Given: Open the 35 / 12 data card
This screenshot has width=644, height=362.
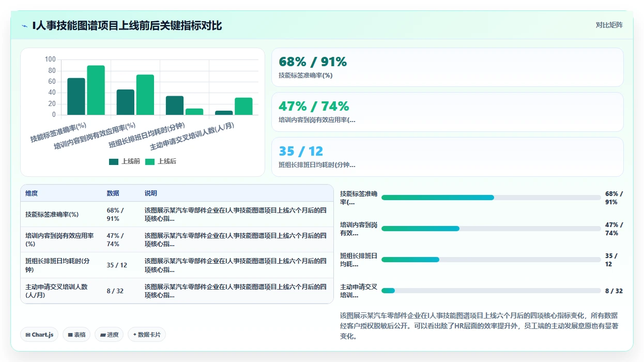Looking at the screenshot, I should point(448,157).
